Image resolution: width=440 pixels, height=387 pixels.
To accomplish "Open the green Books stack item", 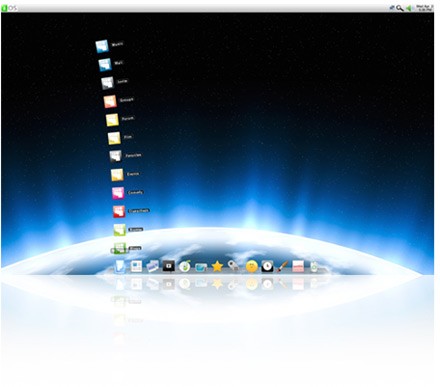I will (x=120, y=230).
